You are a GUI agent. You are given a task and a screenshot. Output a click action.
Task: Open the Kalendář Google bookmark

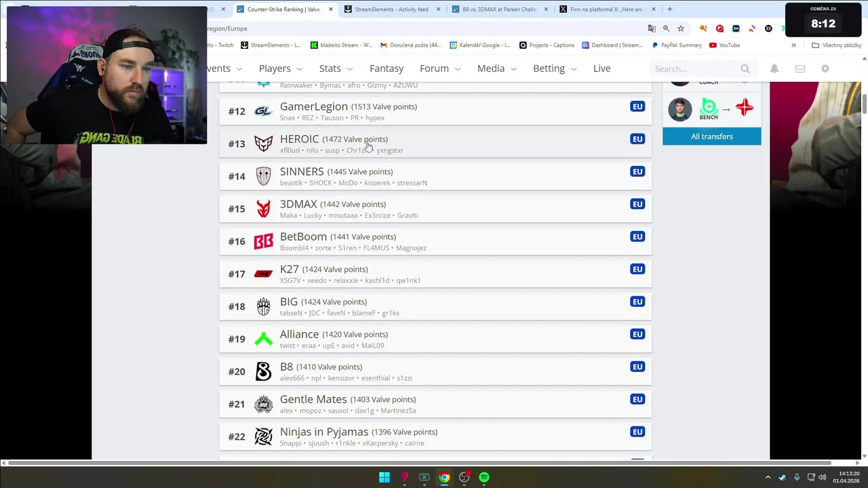click(x=479, y=45)
